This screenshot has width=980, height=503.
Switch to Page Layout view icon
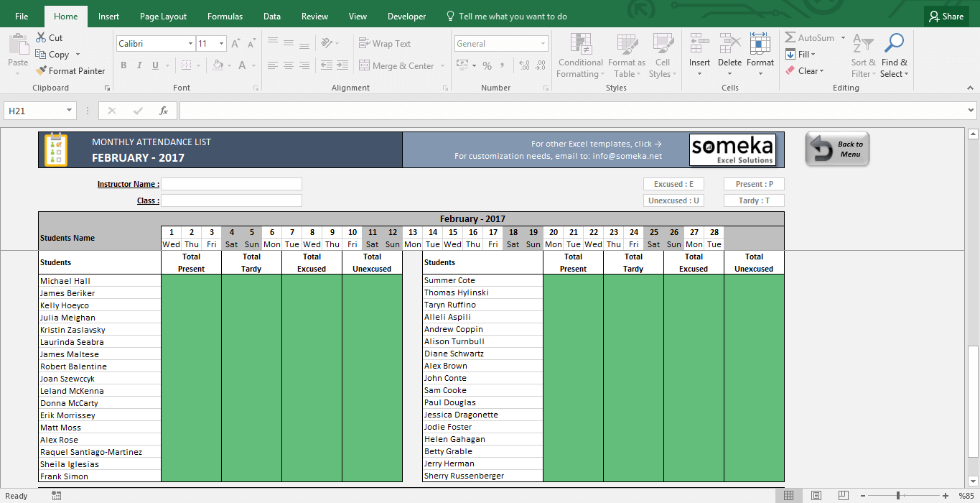[816, 496]
